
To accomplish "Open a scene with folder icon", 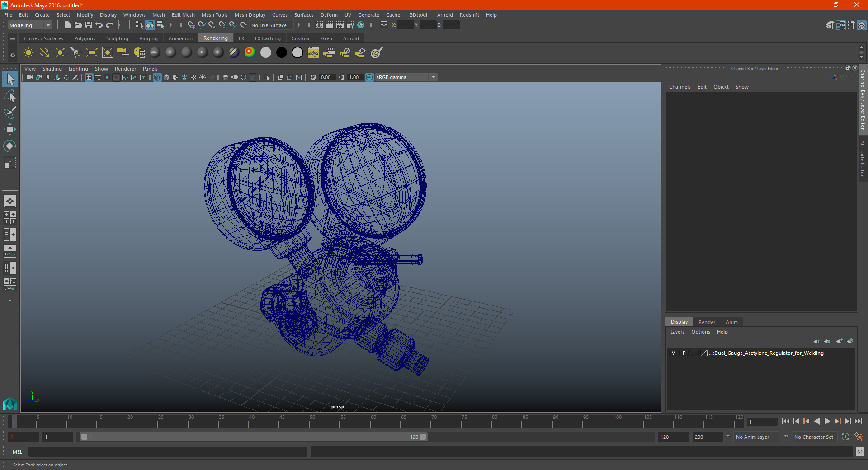I will [x=78, y=25].
